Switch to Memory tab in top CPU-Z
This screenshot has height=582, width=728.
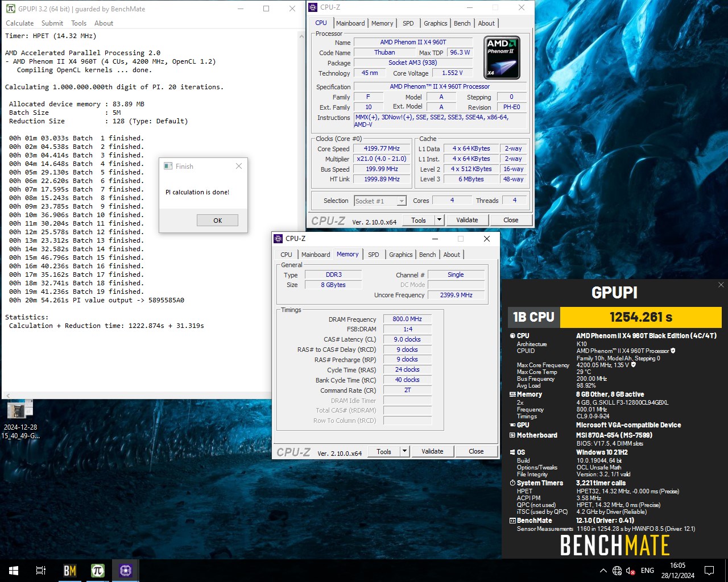click(382, 23)
